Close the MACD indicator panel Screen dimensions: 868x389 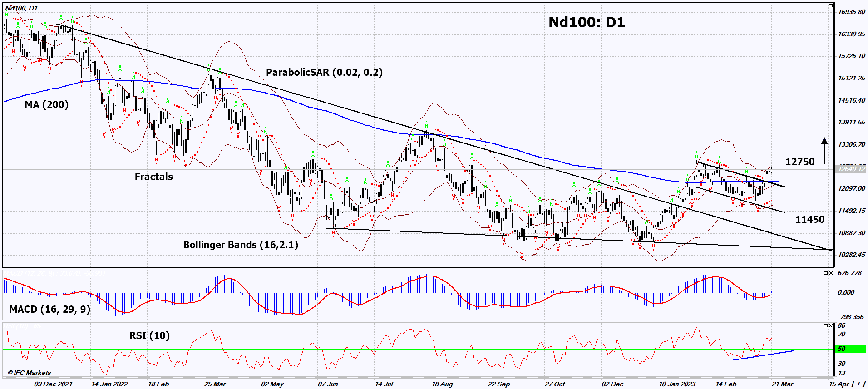tap(831, 273)
